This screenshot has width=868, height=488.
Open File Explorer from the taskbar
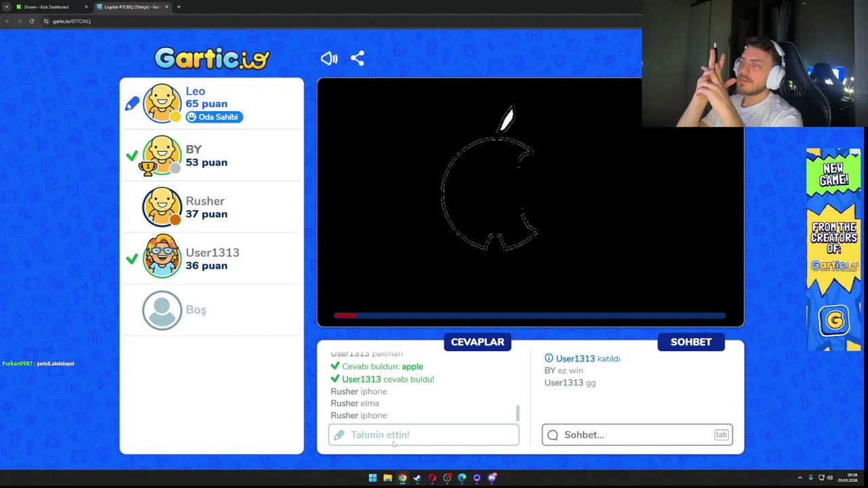387,478
